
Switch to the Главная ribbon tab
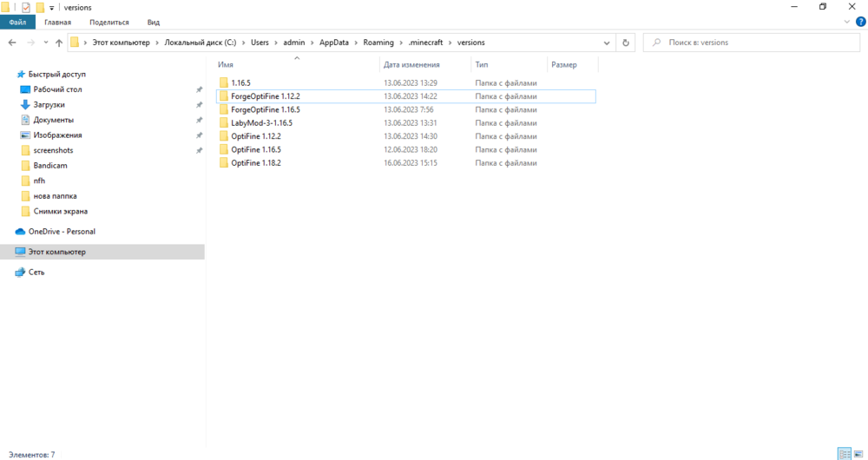(x=57, y=23)
